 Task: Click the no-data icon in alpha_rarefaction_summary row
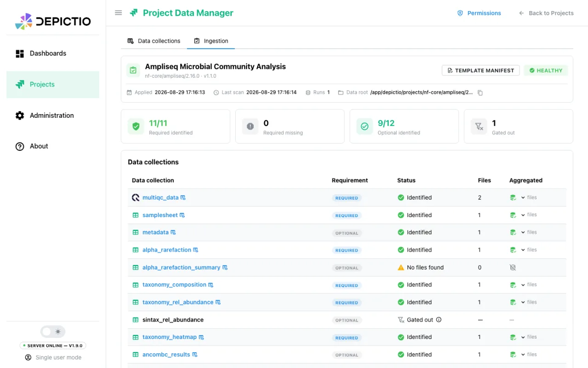513,267
